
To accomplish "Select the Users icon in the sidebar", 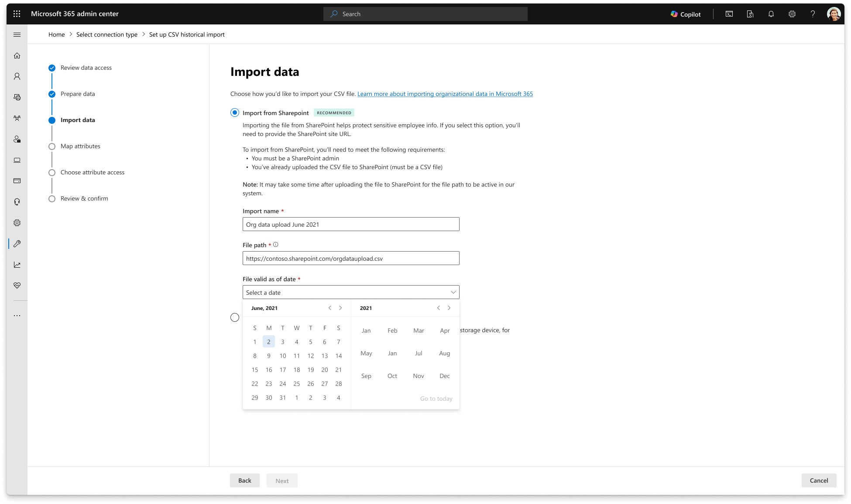I will [x=17, y=76].
